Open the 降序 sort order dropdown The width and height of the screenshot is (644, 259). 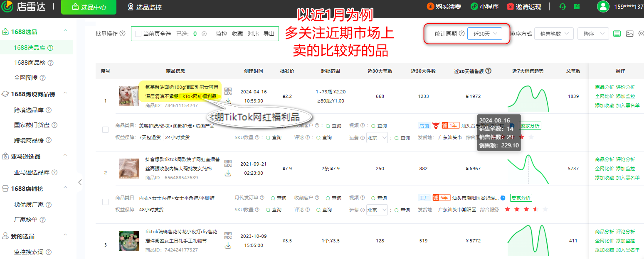[x=593, y=34]
